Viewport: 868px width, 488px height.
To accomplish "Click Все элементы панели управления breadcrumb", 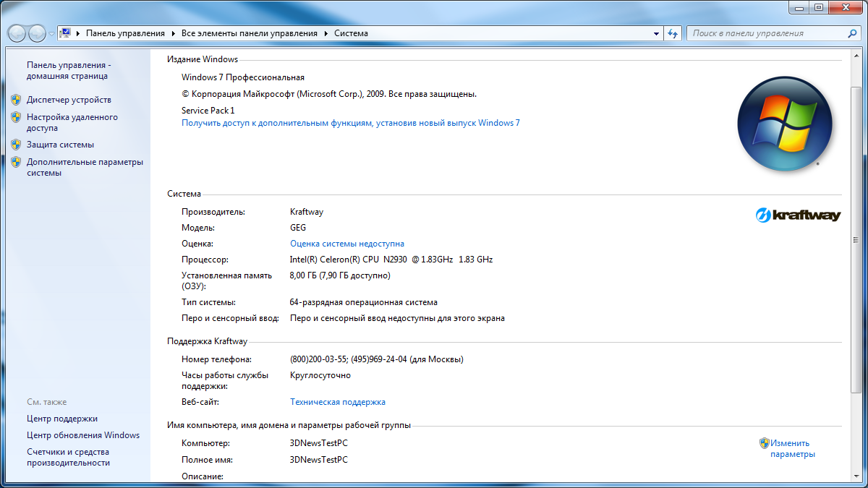I will [x=249, y=33].
